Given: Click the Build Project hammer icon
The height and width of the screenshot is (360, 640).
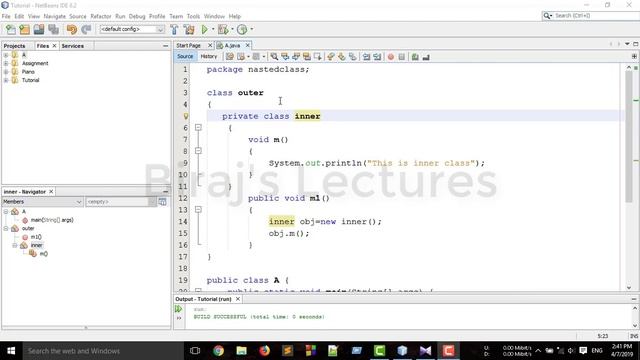Looking at the screenshot, I should coord(174,29).
